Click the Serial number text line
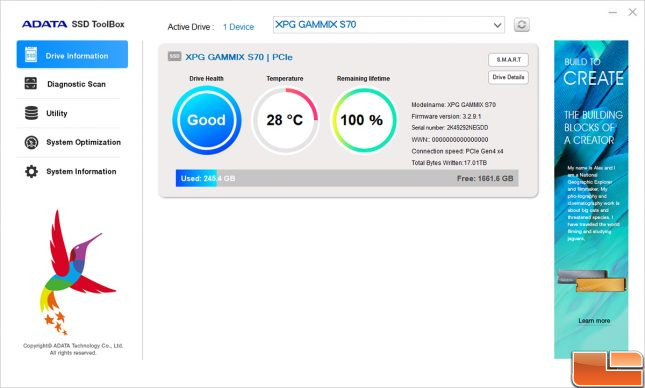Image resolution: width=645 pixels, height=388 pixels. point(450,128)
